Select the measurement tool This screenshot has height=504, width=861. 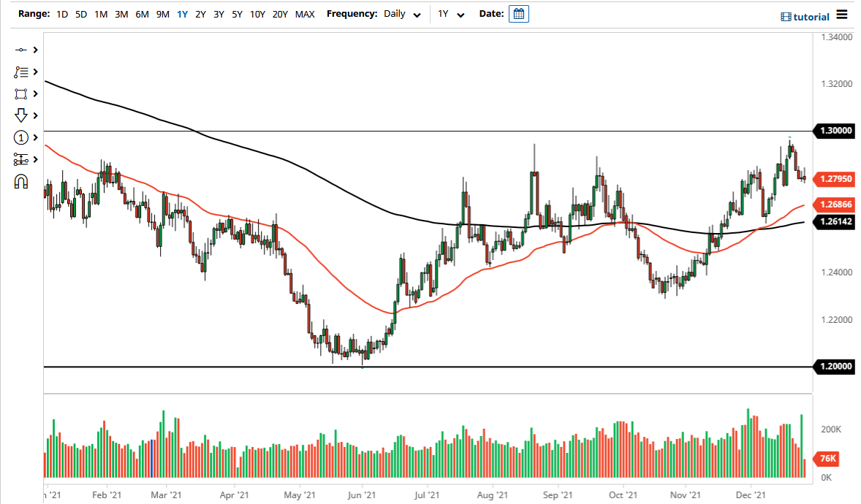point(22,159)
